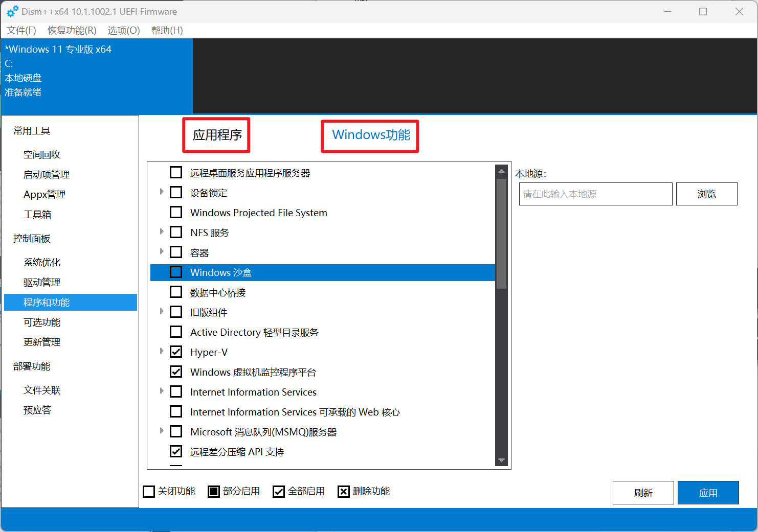
Task: Select the Windows 沙盒 row text
Action: (x=221, y=272)
